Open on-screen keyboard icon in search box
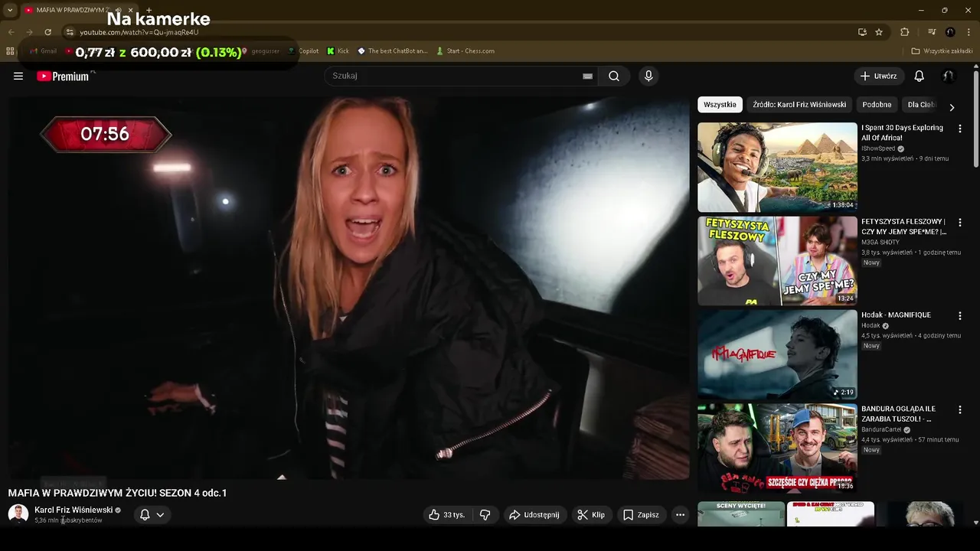 coord(587,76)
